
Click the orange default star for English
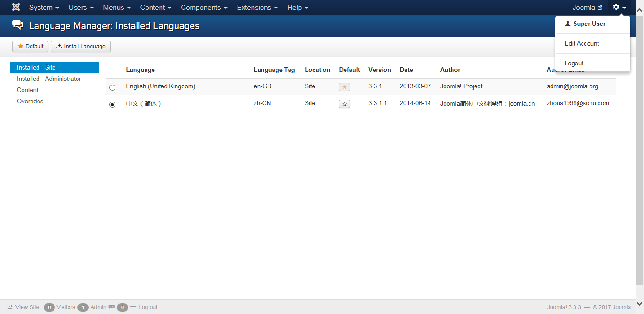[x=345, y=87]
